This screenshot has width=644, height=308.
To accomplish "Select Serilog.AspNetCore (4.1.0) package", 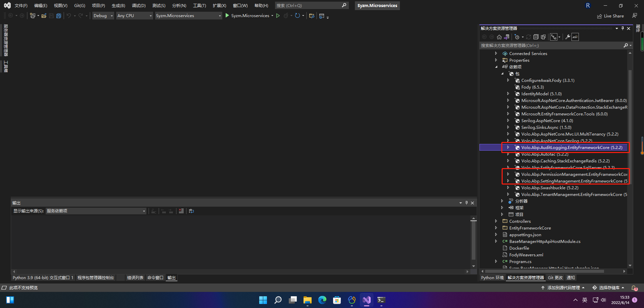I will coord(547,120).
